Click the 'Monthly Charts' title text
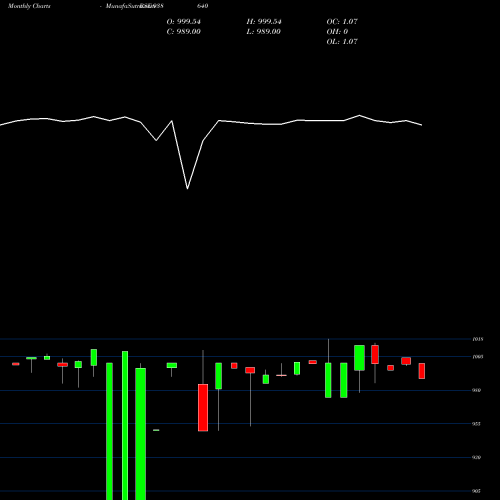Image resolution: width=500 pixels, height=500 pixels. pyautogui.click(x=29, y=6)
